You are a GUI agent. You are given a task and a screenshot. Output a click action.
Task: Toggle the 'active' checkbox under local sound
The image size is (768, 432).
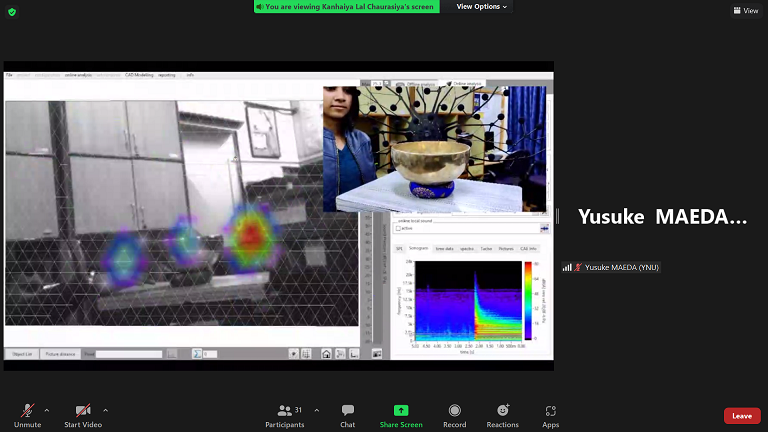(397, 229)
